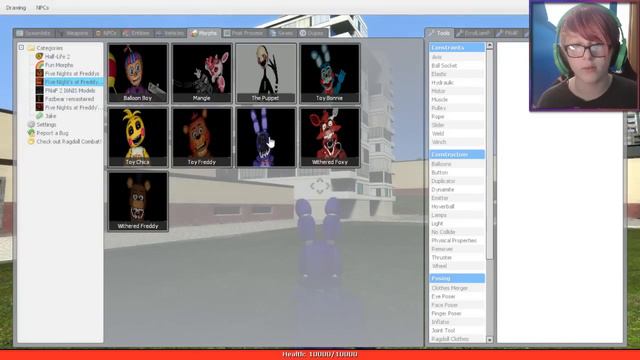Select the Mangle morph thumbnail
The height and width of the screenshot is (360, 640).
pos(202,73)
